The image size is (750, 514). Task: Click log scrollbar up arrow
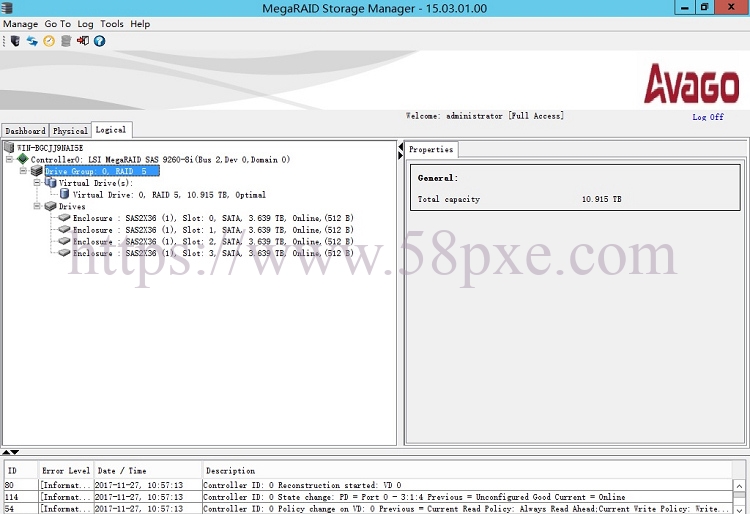click(x=739, y=486)
